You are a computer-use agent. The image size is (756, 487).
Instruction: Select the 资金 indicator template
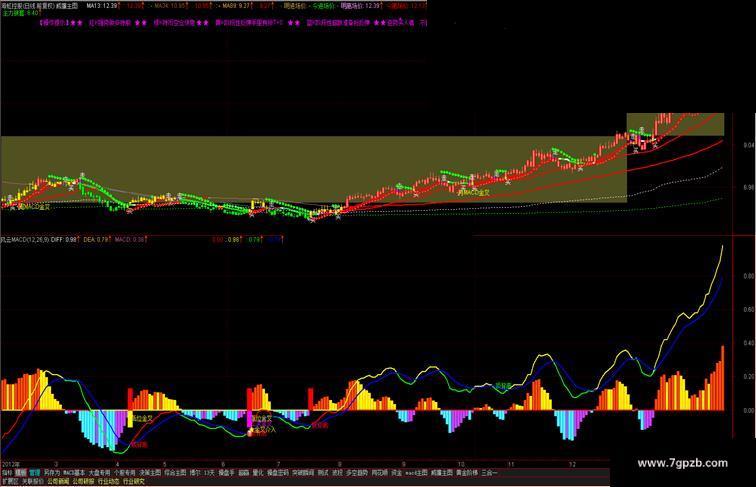[396, 473]
